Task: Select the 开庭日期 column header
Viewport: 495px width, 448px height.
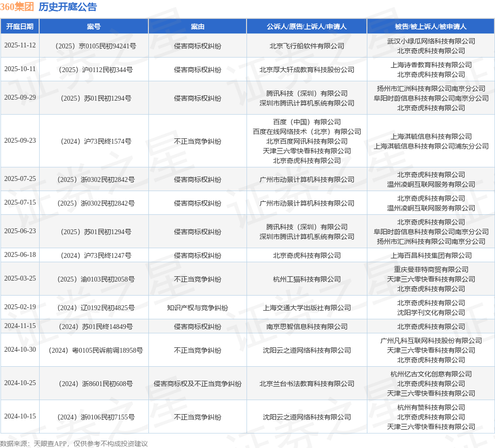Action: [x=19, y=27]
